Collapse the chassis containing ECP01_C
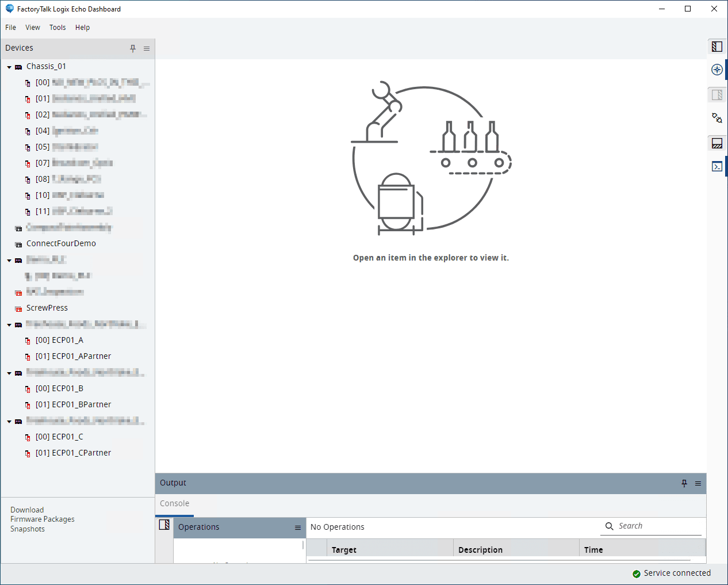The width and height of the screenshot is (728, 585). 9,422
